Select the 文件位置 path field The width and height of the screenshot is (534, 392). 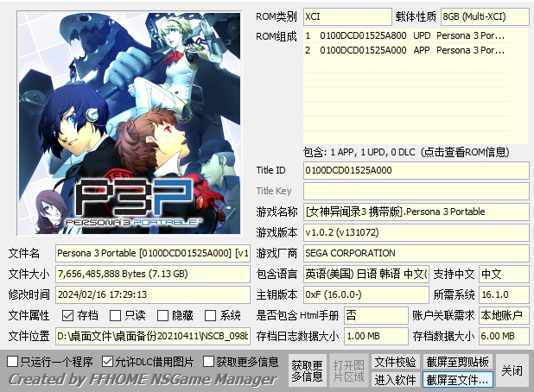click(x=153, y=336)
